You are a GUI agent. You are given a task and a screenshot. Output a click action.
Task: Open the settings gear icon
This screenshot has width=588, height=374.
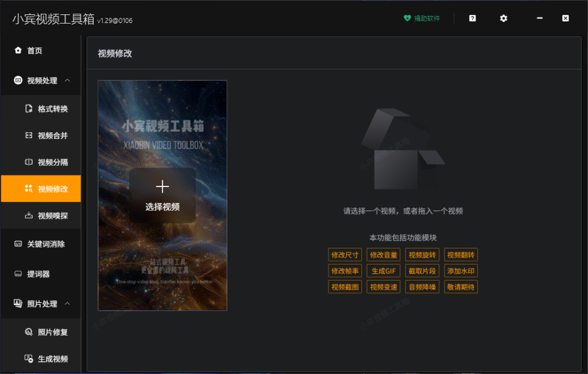pos(504,18)
